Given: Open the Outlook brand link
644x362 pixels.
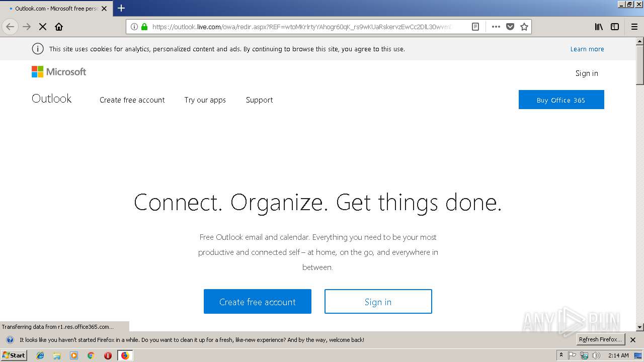Looking at the screenshot, I should click(52, 99).
